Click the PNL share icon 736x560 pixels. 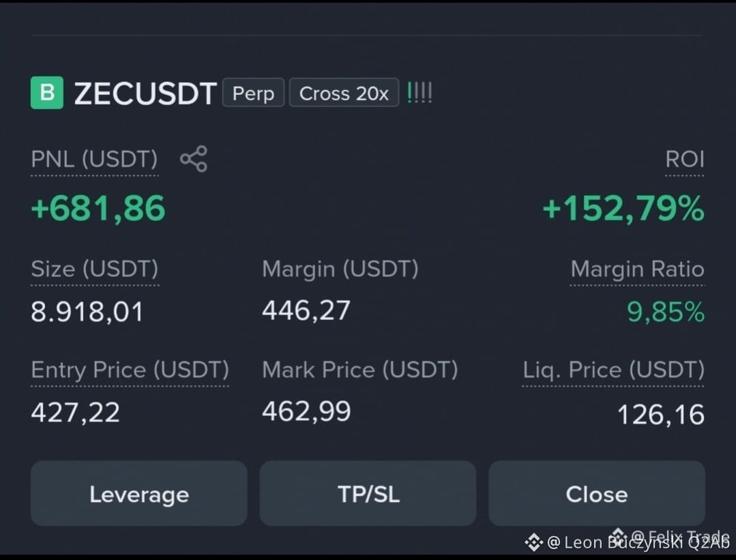click(194, 159)
